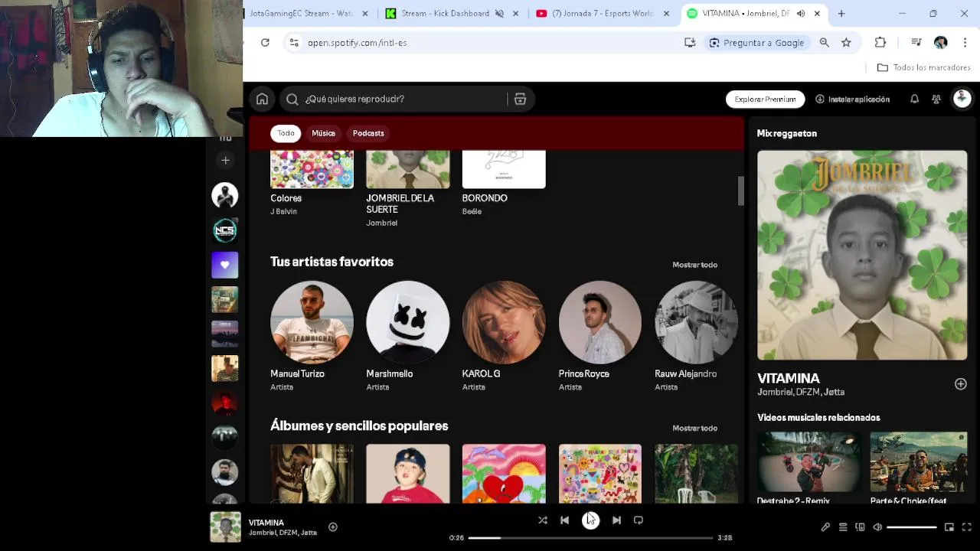Select the Música filter chip
This screenshot has width=980, height=551.
tap(323, 133)
